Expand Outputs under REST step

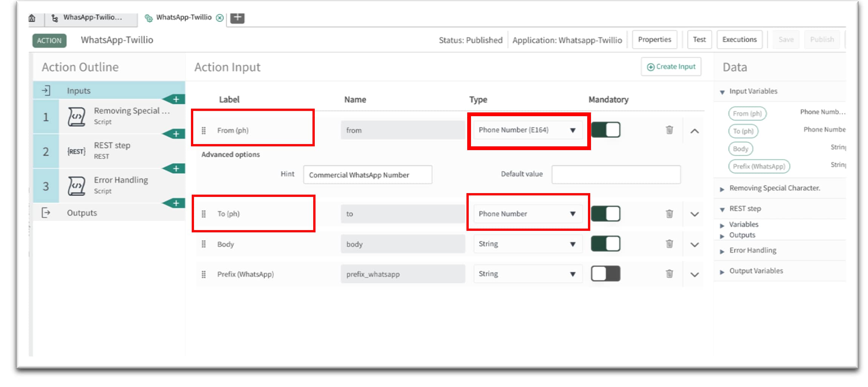pyautogui.click(x=722, y=236)
